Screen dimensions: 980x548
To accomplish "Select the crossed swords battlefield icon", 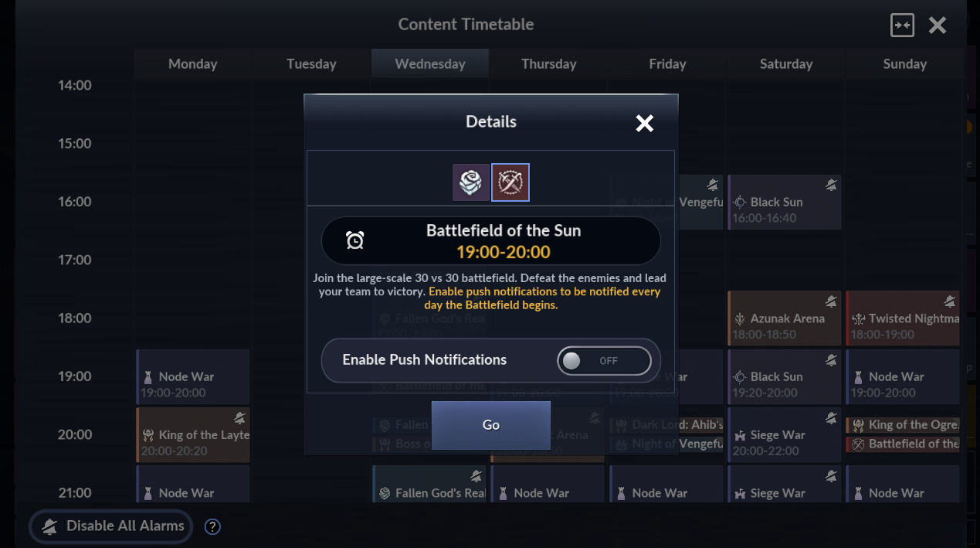I will tap(510, 182).
